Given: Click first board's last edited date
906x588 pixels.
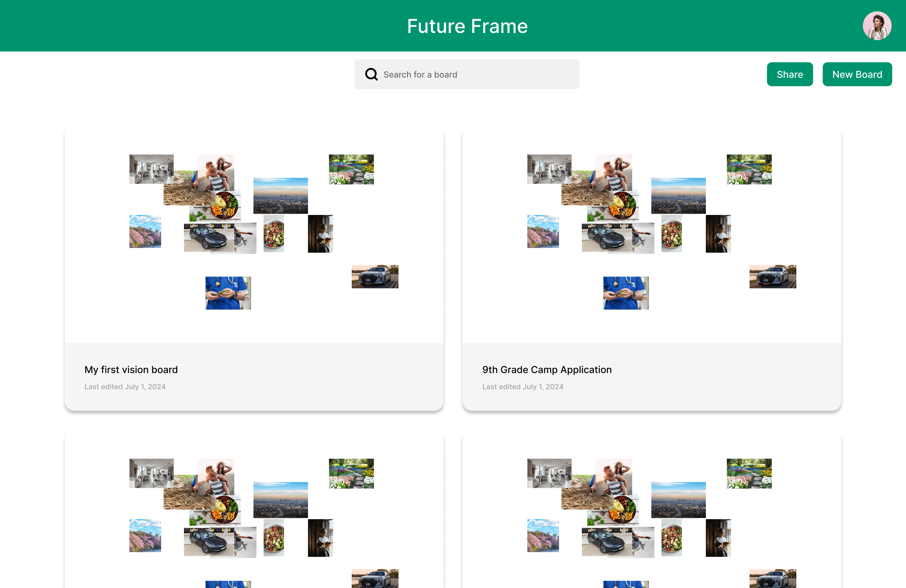Looking at the screenshot, I should [x=125, y=387].
